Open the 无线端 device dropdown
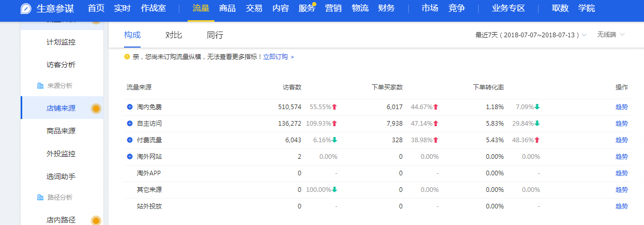The width and height of the screenshot is (644, 225). [x=610, y=35]
